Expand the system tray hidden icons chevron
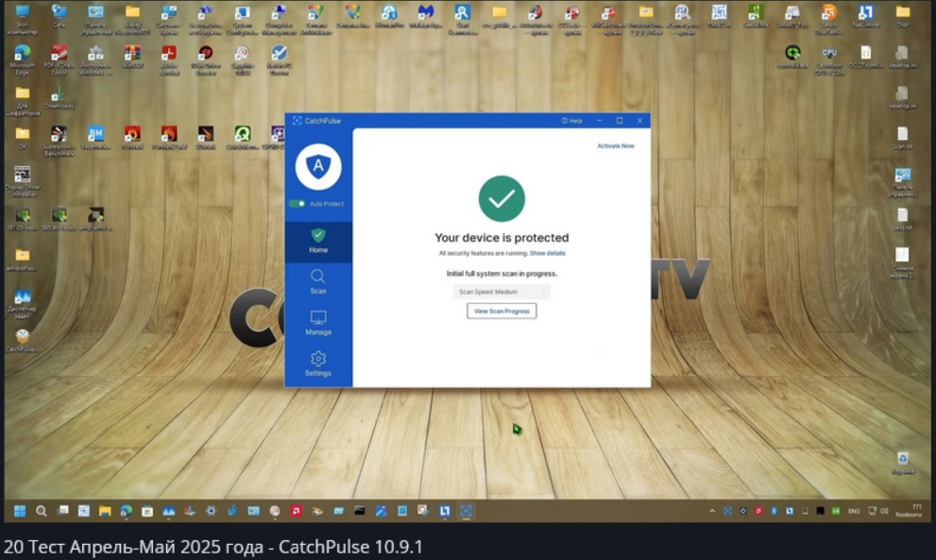Viewport: 936px width, 560px height. coord(711,511)
